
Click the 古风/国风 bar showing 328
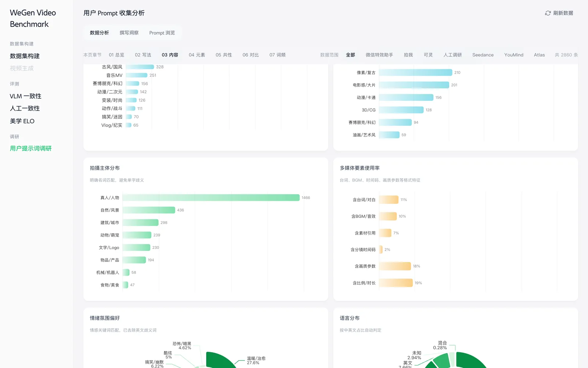coord(140,67)
